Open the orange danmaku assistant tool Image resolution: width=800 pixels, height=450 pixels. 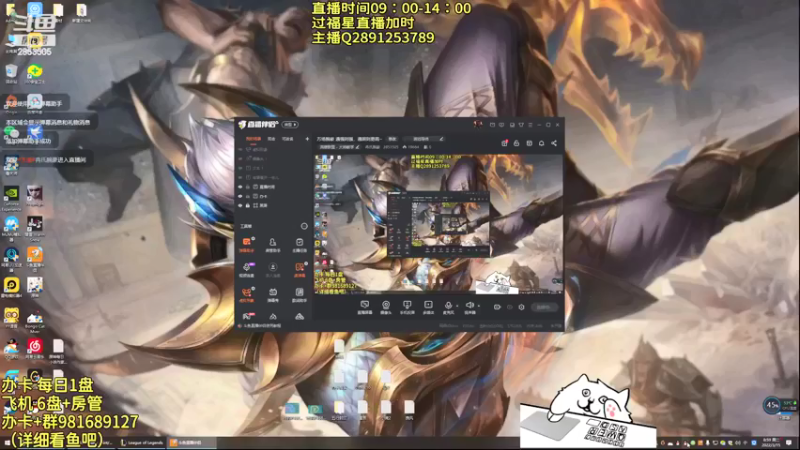pos(246,244)
